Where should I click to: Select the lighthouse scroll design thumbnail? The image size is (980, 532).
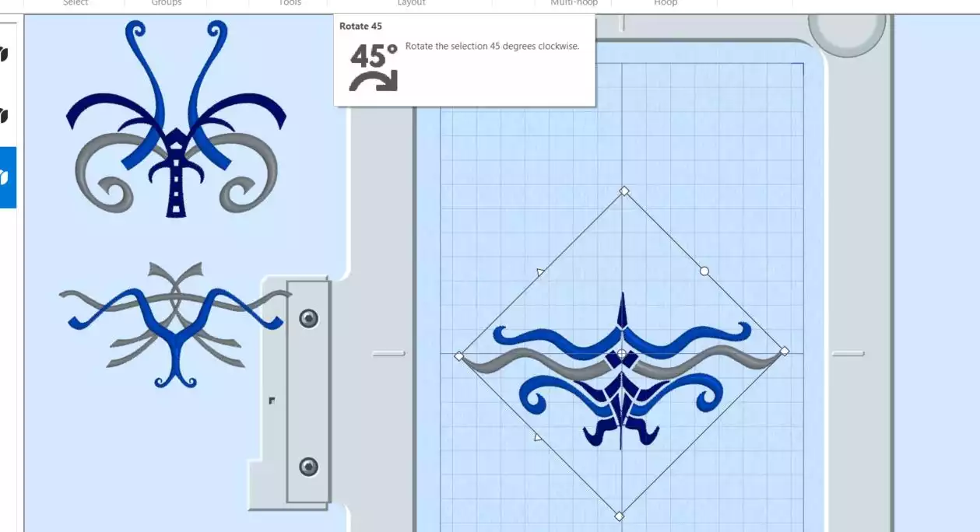click(x=177, y=118)
